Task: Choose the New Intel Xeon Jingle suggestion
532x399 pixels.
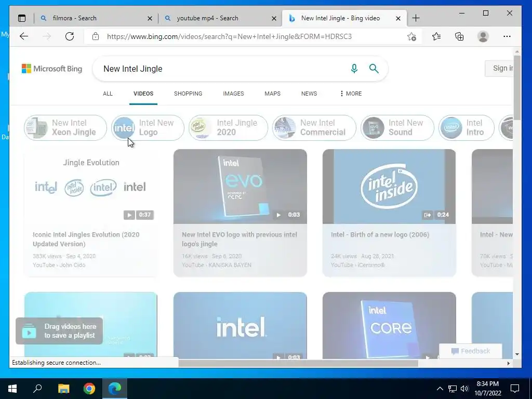Action: click(65, 128)
